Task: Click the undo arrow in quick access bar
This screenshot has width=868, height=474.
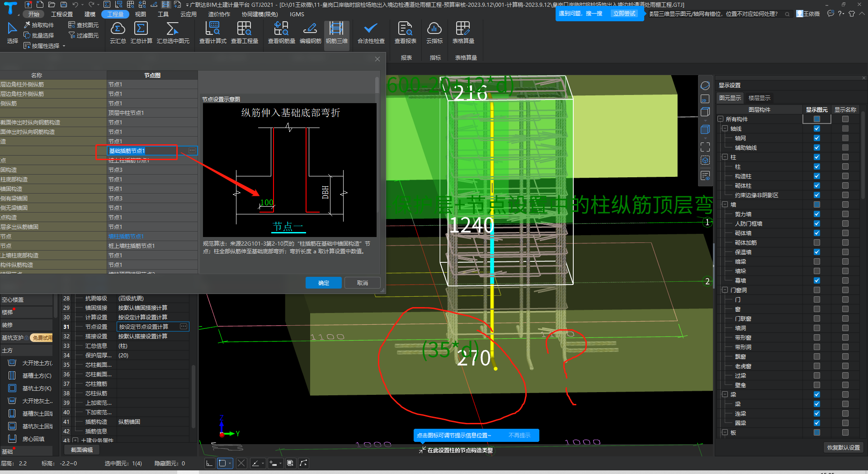Action: pos(75,5)
